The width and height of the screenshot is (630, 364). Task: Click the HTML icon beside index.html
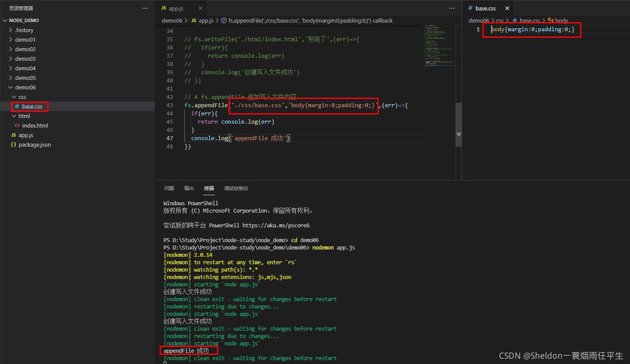pyautogui.click(x=17, y=125)
